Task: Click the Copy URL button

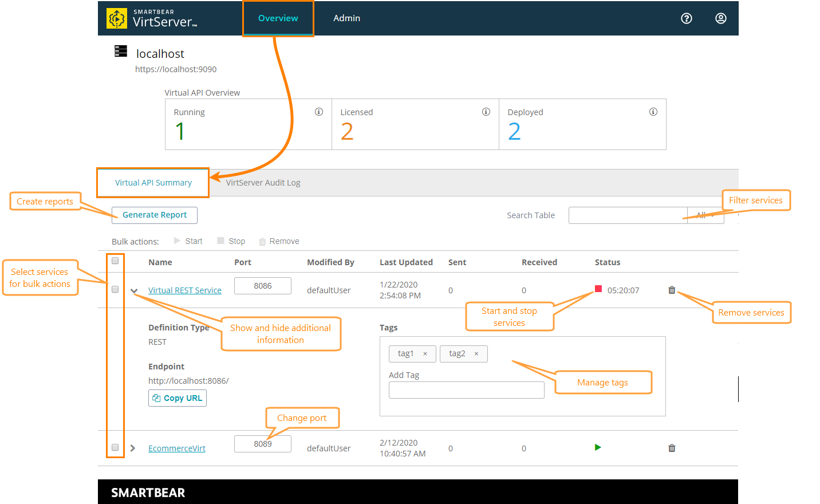Action: click(x=178, y=398)
